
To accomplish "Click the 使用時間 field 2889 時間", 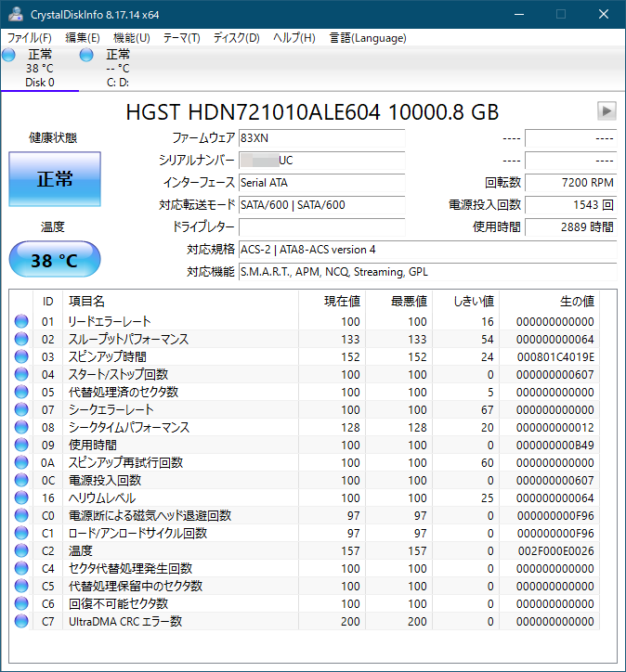I will click(x=570, y=227).
